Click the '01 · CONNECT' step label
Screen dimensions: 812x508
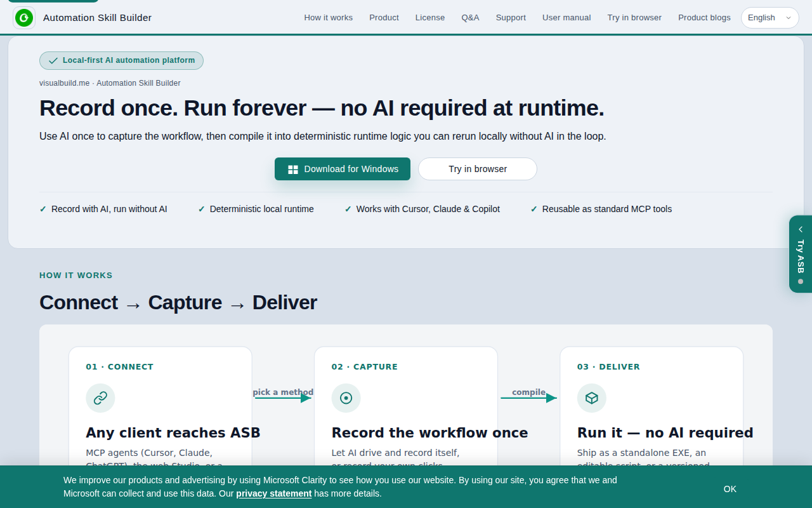pyautogui.click(x=120, y=367)
